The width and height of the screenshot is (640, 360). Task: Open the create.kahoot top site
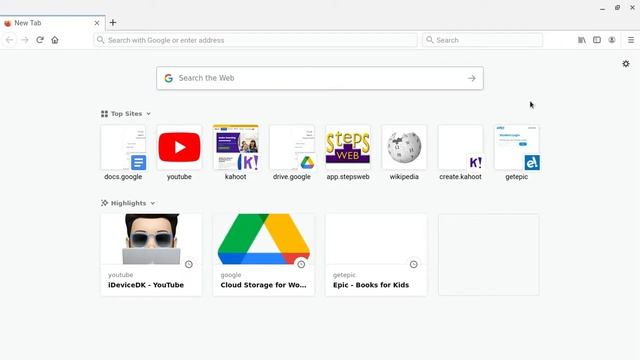pyautogui.click(x=460, y=153)
